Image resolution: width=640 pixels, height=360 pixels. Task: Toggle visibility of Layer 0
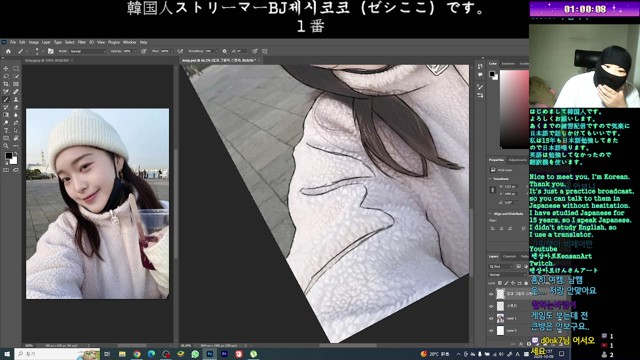[491, 331]
